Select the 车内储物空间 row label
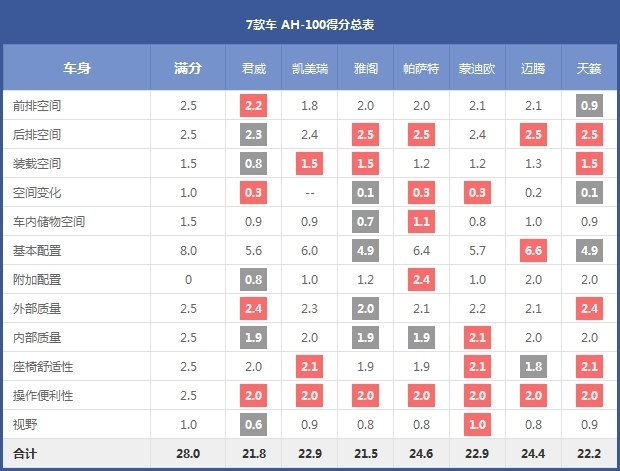This screenshot has width=620, height=471. click(49, 221)
